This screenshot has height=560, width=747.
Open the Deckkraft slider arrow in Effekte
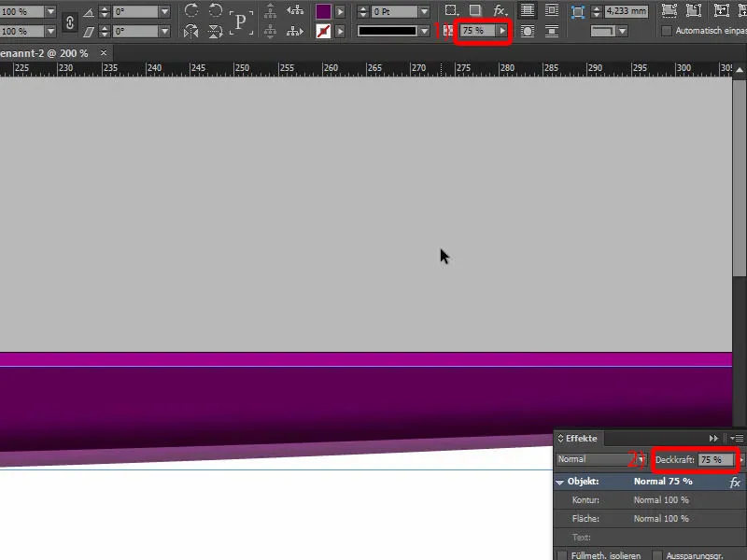click(x=741, y=460)
